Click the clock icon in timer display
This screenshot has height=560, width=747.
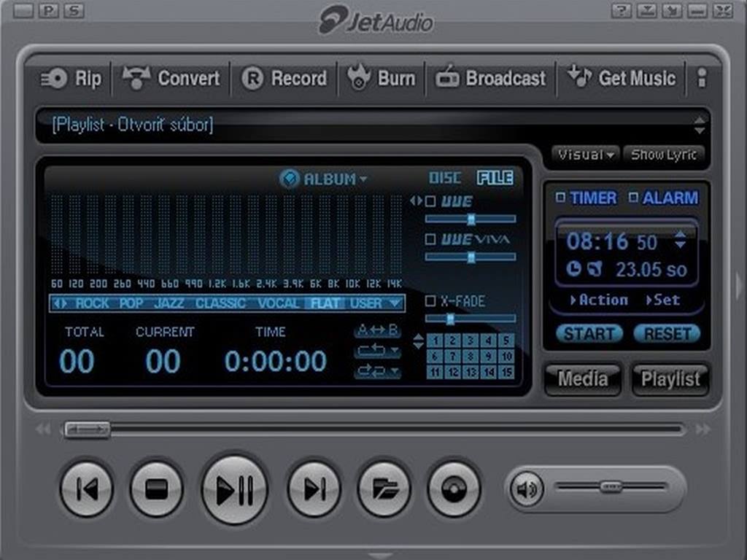click(574, 268)
